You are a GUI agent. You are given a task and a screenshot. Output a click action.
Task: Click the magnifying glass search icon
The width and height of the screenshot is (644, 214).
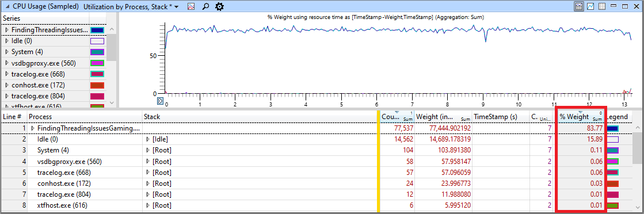[x=206, y=6]
